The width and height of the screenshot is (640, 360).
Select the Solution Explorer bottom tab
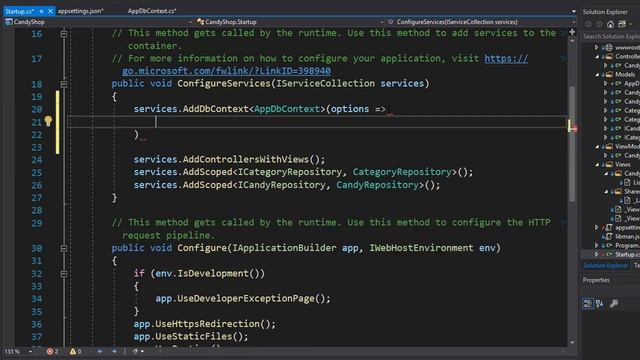(x=606, y=266)
